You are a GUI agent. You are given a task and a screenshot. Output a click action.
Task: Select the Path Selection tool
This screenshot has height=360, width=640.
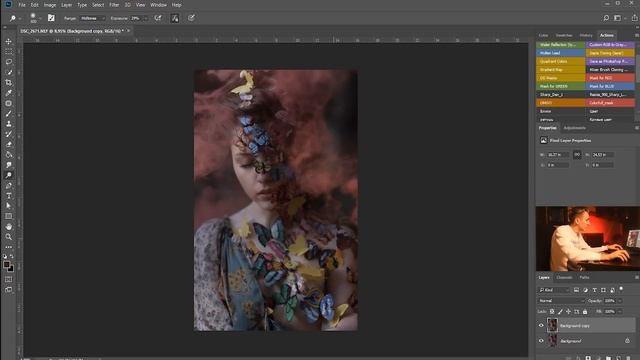(x=9, y=206)
